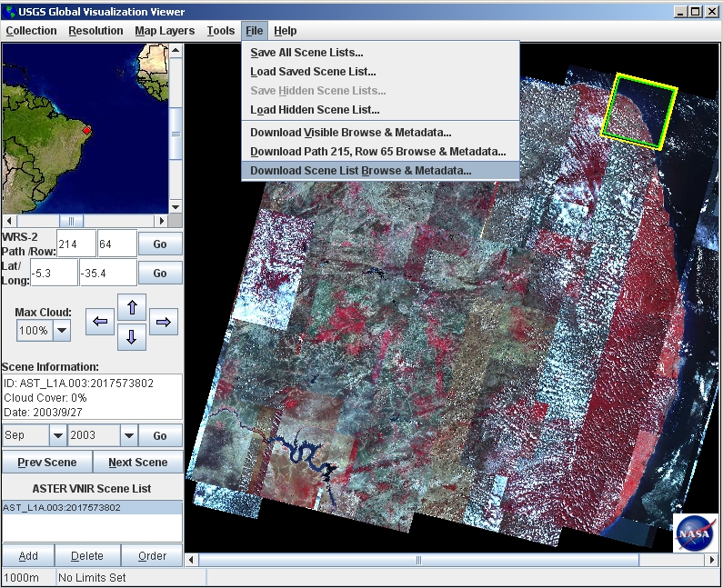Click the red location marker on the locator map
This screenshot has height=588, width=723.
tap(86, 130)
